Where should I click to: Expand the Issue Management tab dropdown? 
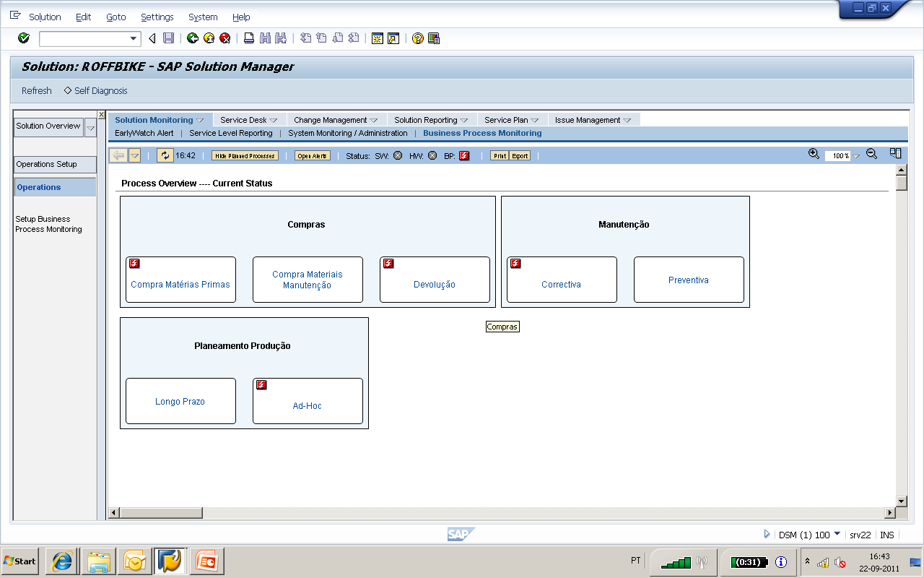[x=627, y=121]
